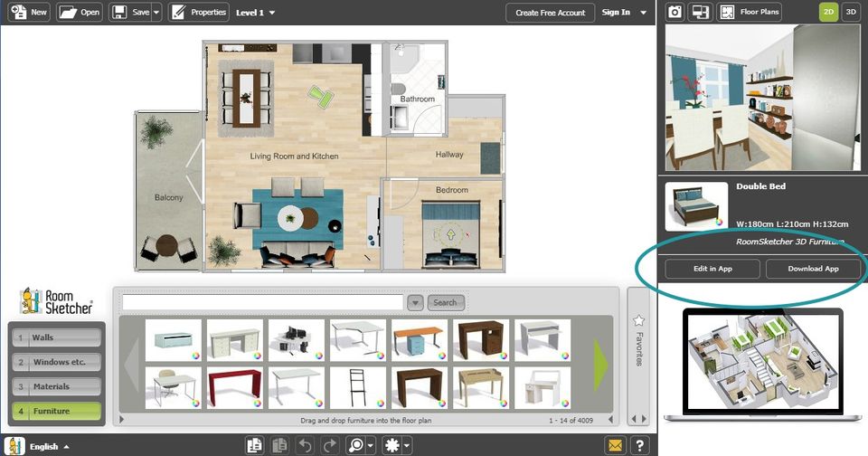Viewport: 868px width, 456px height.
Task: Select the light blue low cabinet item
Action: click(174, 339)
